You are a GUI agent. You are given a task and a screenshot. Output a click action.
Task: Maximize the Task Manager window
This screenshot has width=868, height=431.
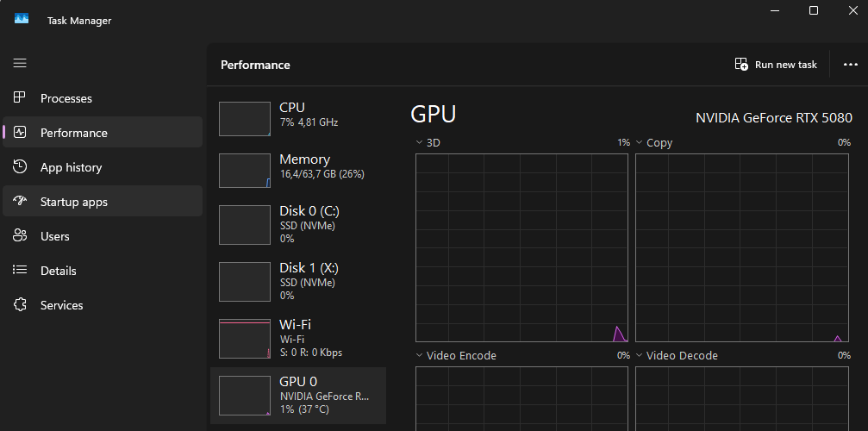814,10
